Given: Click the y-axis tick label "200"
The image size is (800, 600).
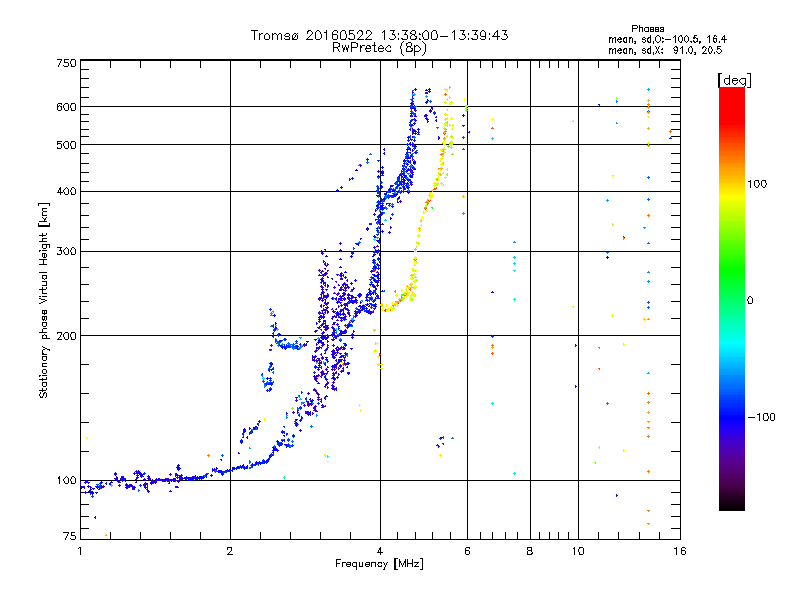Looking at the screenshot, I should [x=66, y=336].
